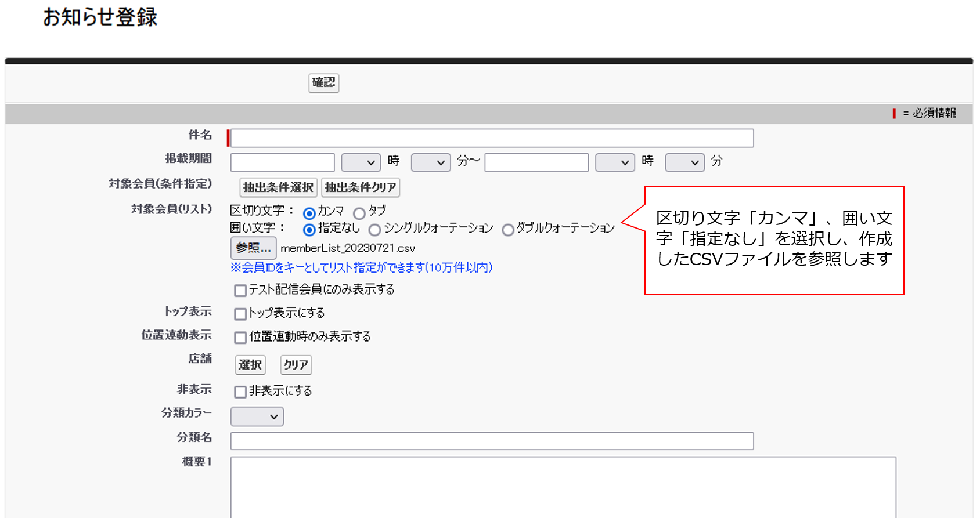
Task: Select the シングルクォーテーション radio button
Action: [x=375, y=230]
